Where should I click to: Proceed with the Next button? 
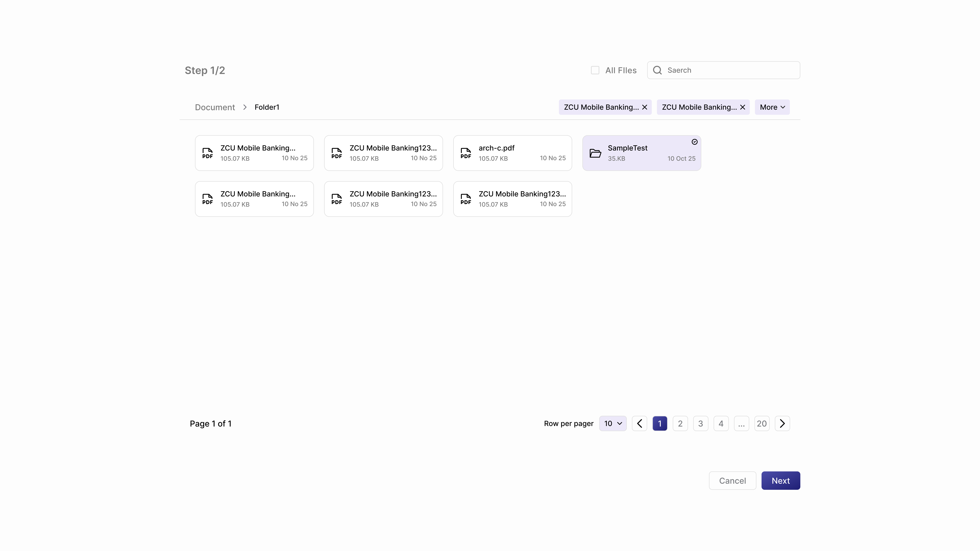tap(781, 481)
